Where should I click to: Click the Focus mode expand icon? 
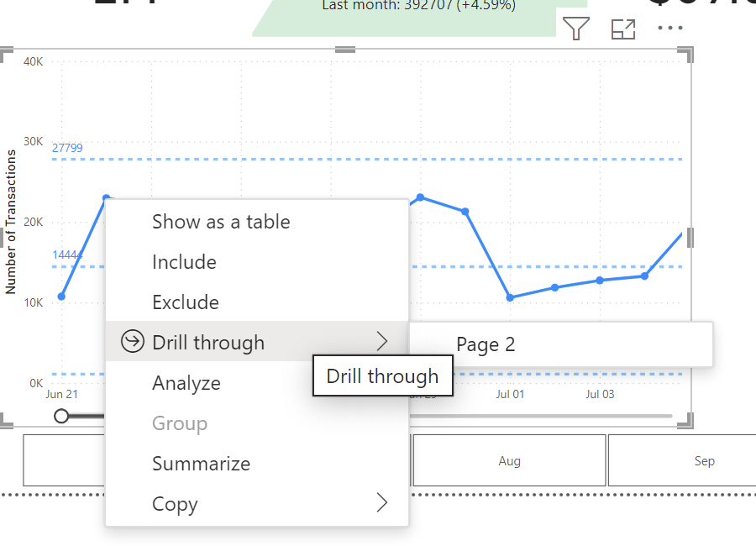pyautogui.click(x=623, y=29)
